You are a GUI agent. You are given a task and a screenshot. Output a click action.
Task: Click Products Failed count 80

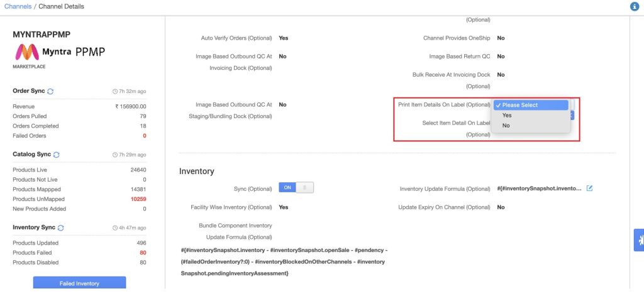[x=143, y=253]
